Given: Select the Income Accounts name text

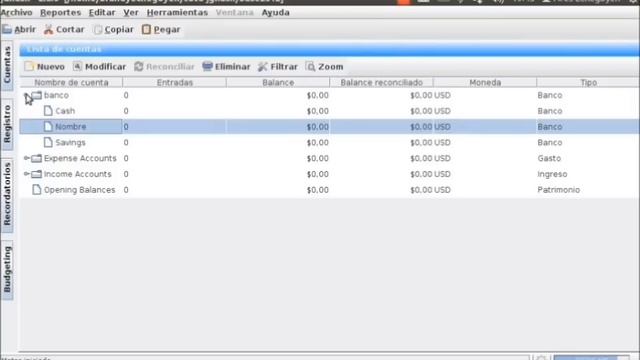Looking at the screenshot, I should point(78,174).
